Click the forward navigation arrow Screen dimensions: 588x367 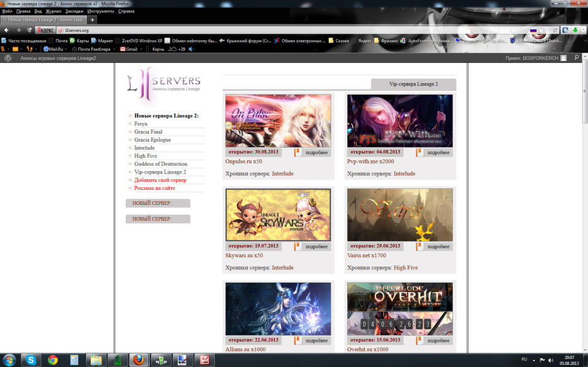tap(18, 30)
